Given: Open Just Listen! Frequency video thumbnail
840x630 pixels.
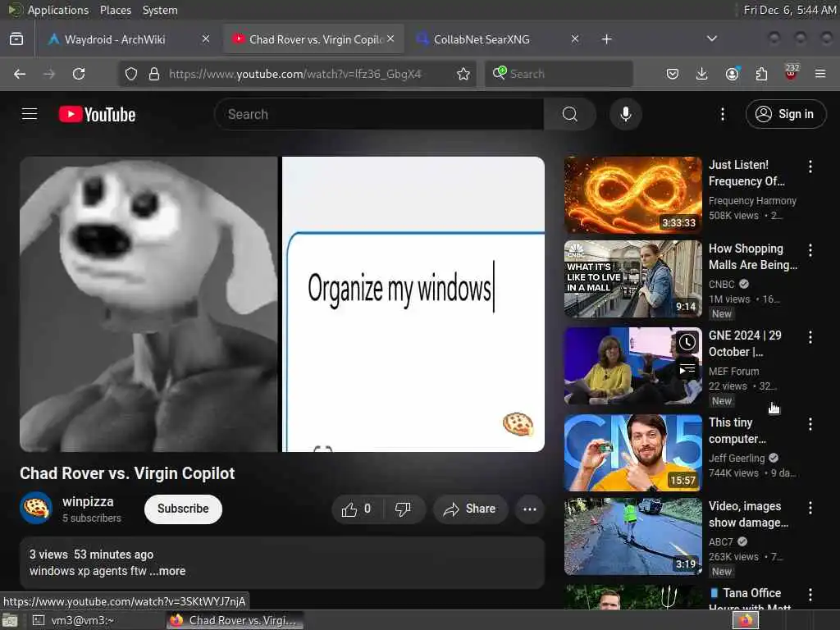Looking at the screenshot, I should pos(632,195).
